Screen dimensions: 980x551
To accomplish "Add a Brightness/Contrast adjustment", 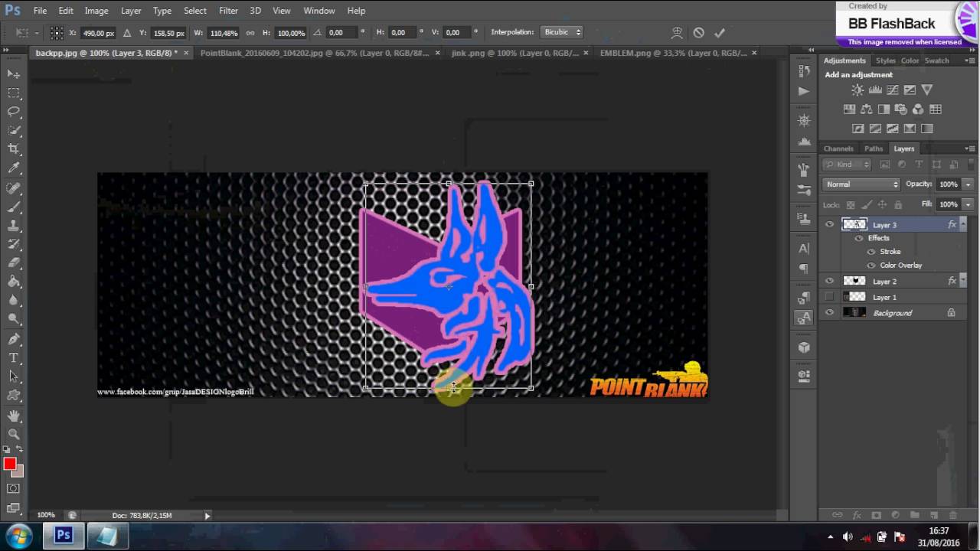I will click(857, 90).
